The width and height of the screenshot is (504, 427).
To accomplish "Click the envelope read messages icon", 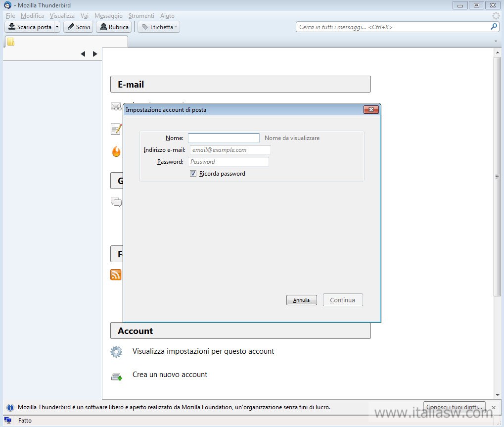I will coord(116,106).
